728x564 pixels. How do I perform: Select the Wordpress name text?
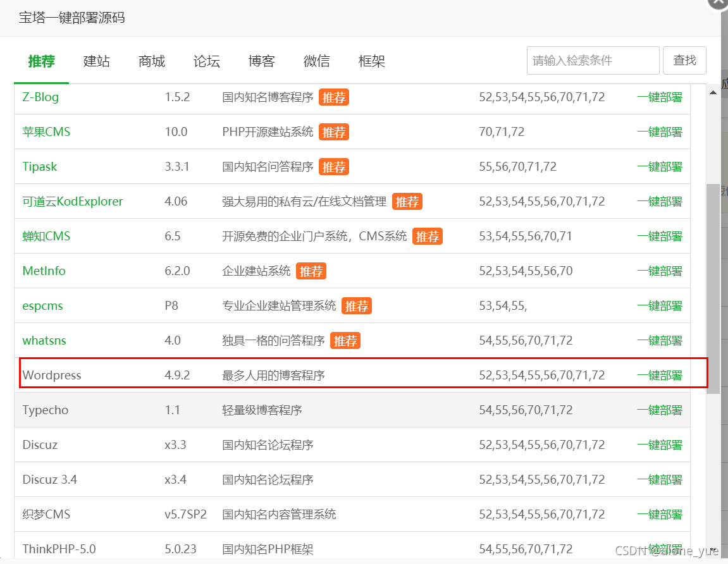coord(52,375)
